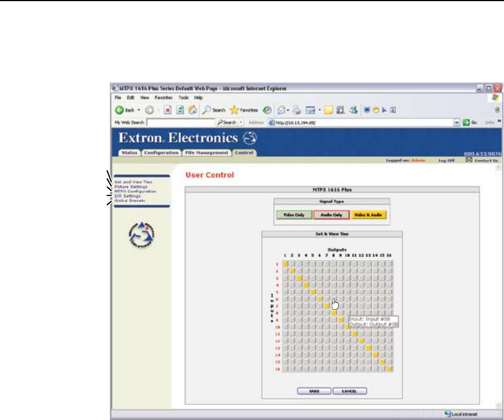The width and height of the screenshot is (504, 420).
Task: Toggle tie input 16 to output 16
Action: [x=389, y=368]
